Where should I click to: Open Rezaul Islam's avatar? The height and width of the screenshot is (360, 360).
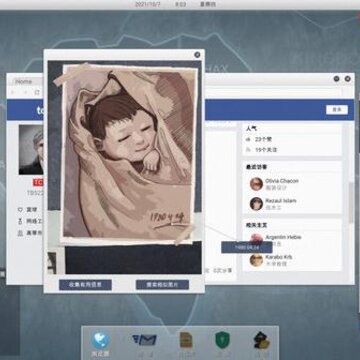click(x=256, y=204)
